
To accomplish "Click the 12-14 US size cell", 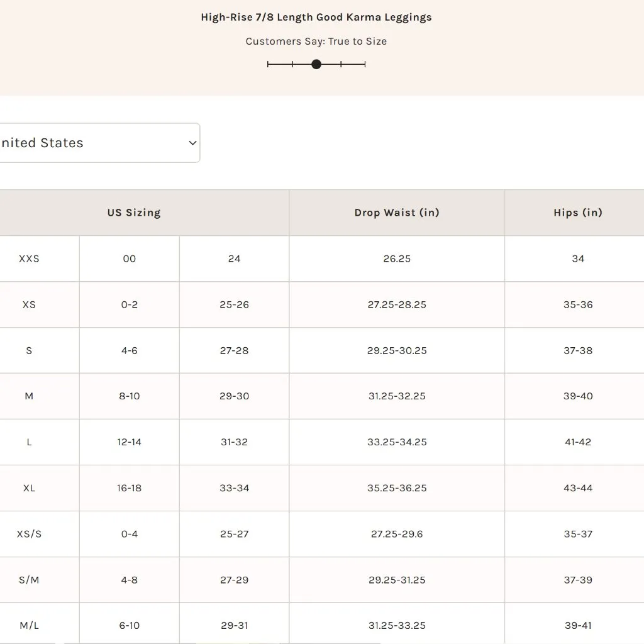I will click(129, 442).
